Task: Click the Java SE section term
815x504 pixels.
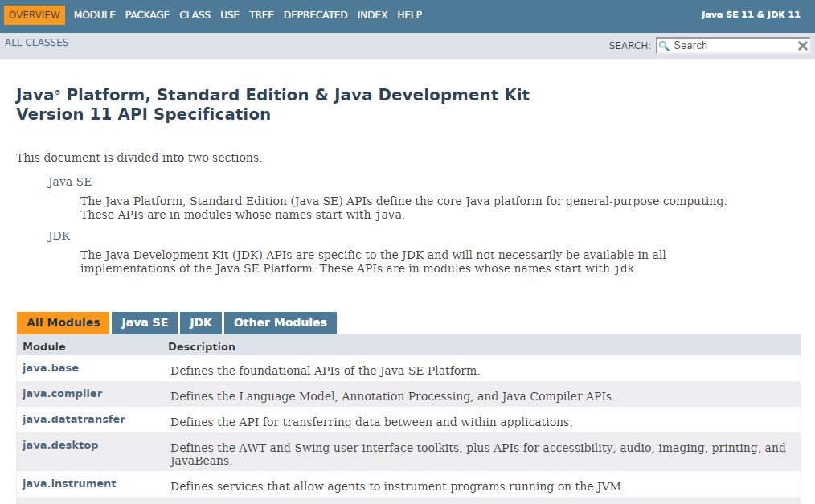Action: [70, 182]
